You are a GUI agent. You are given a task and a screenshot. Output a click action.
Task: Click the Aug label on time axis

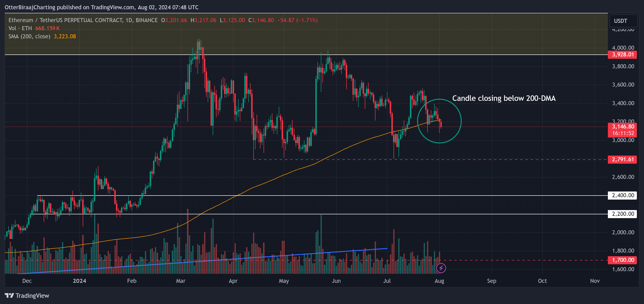439,281
